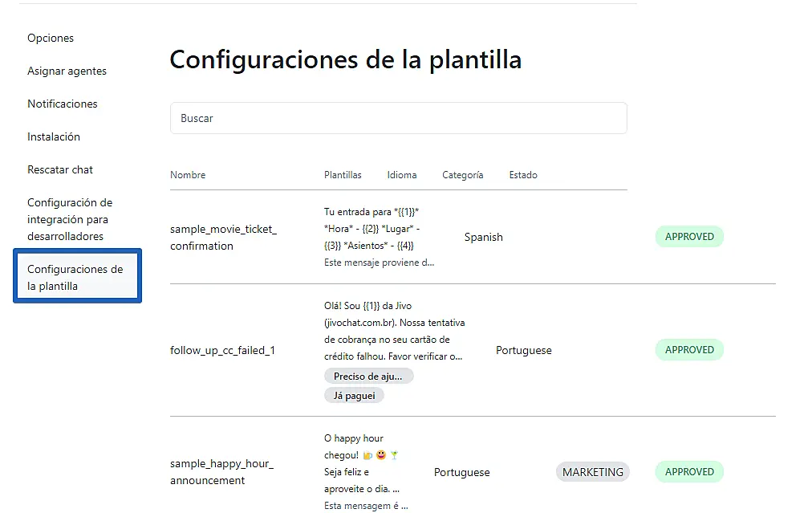The image size is (812, 513).
Task: Click APPROVED badge on follow_up_cc_failed_1 row
Action: (x=689, y=350)
